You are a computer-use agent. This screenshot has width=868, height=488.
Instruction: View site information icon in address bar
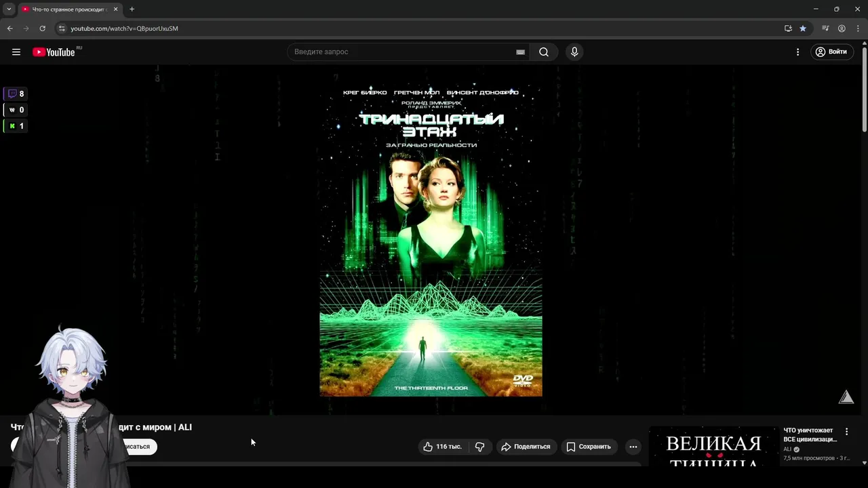coord(61,28)
